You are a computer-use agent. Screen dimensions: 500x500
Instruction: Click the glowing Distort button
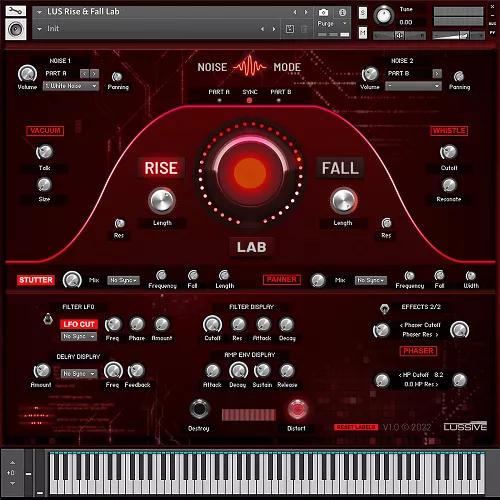pyautogui.click(x=297, y=409)
